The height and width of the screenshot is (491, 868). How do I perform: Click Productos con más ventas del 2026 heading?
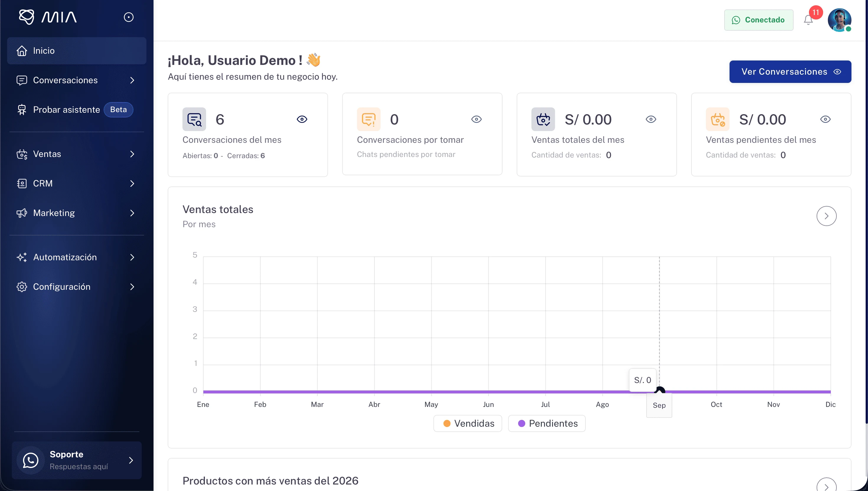click(x=270, y=481)
